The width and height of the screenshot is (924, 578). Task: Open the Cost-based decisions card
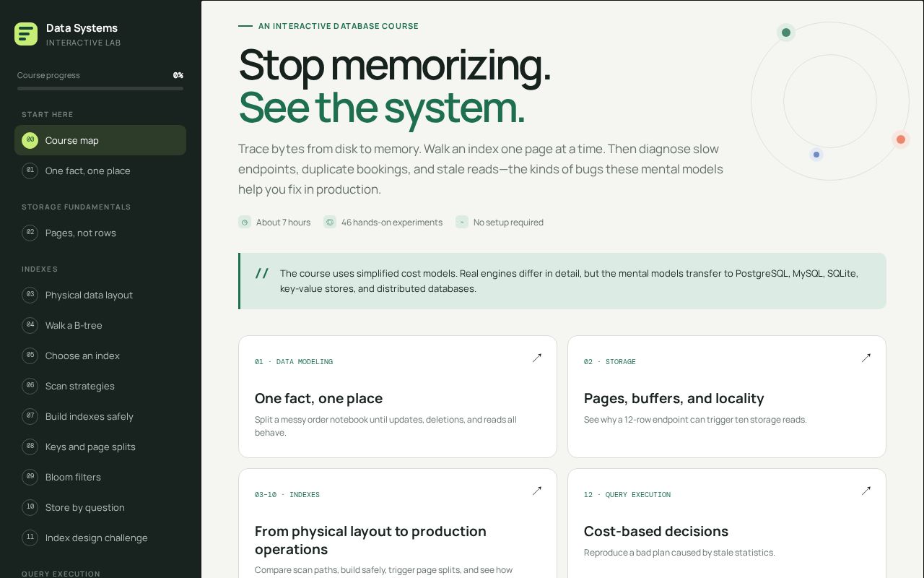pos(727,524)
